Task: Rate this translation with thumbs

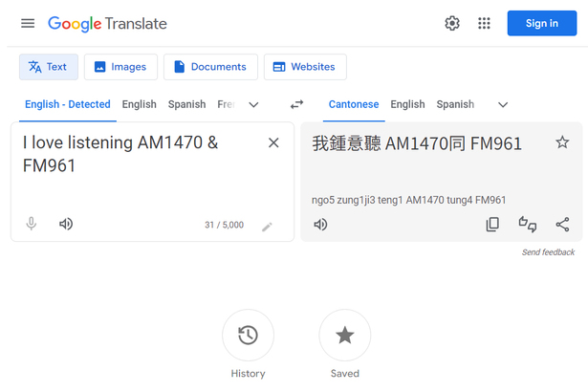Action: click(x=527, y=225)
